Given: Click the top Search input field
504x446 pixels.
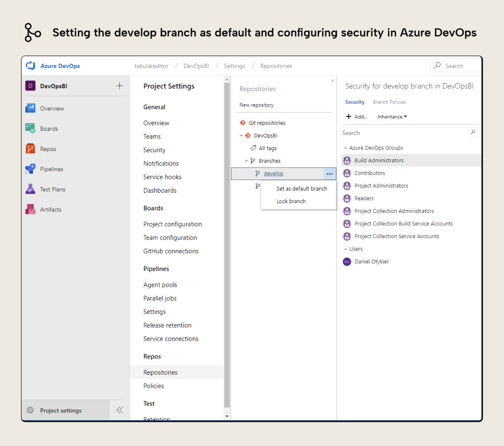Looking at the screenshot, I should 456,65.
